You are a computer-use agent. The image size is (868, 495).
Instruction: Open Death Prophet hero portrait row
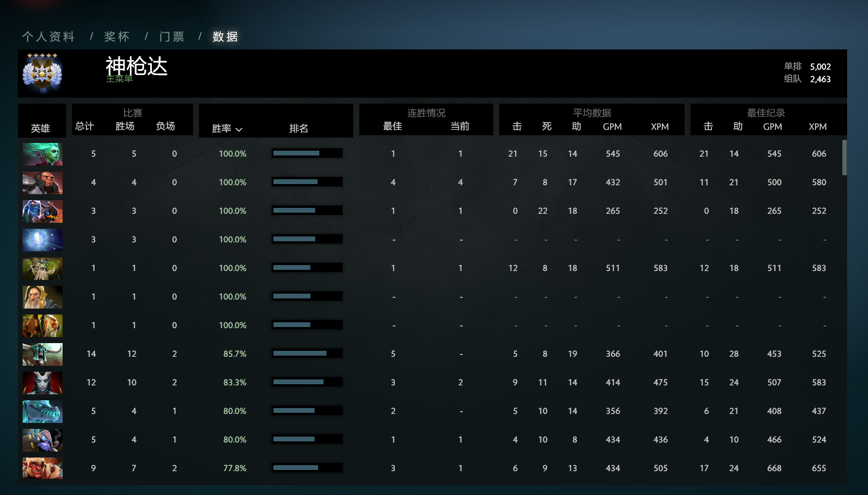click(x=42, y=154)
